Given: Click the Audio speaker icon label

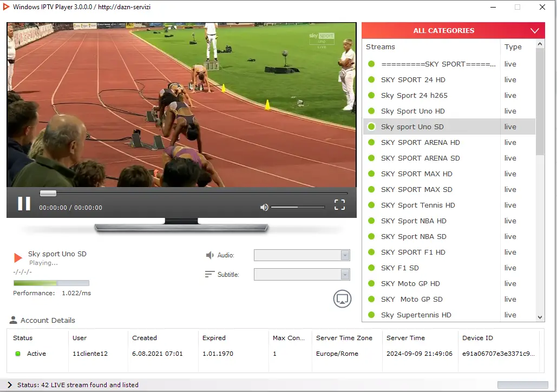Looking at the screenshot, I should click(209, 255).
